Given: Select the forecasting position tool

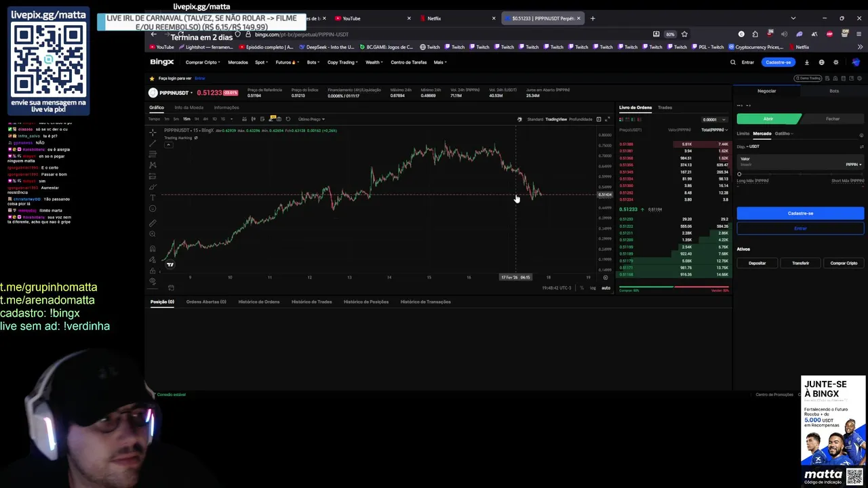Looking at the screenshot, I should pyautogui.click(x=153, y=176).
